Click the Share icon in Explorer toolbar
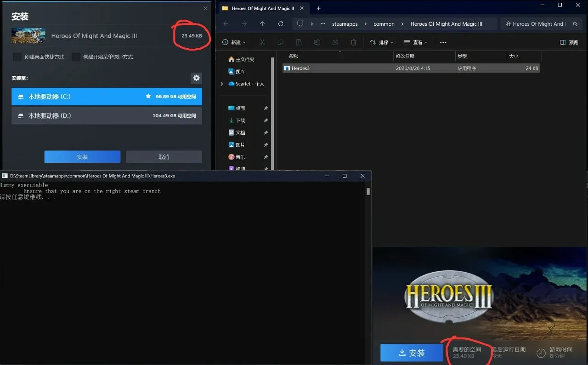 tap(335, 42)
